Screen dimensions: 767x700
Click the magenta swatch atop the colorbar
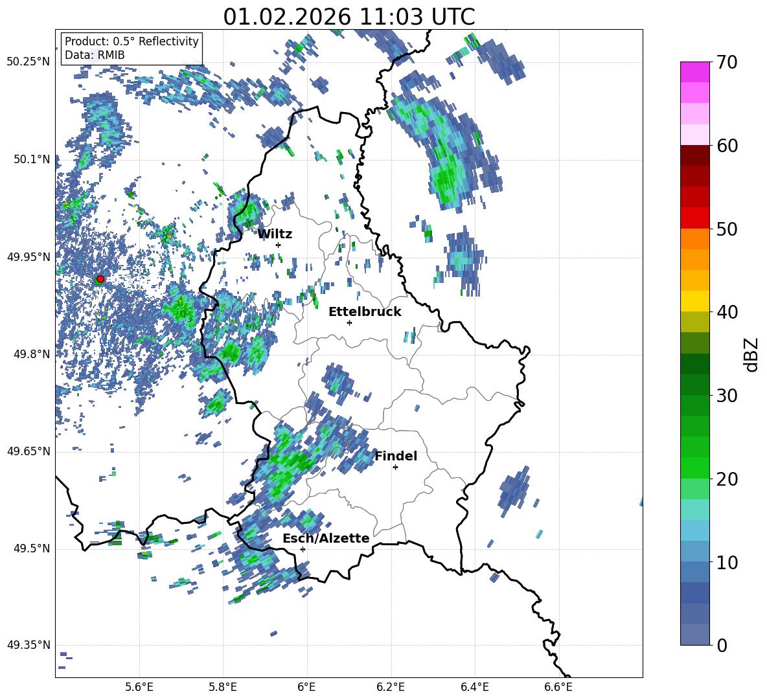[x=694, y=73]
